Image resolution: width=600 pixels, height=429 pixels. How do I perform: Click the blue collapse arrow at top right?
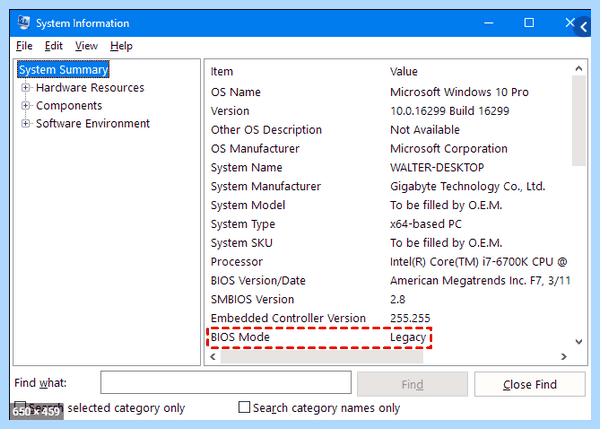tap(583, 27)
